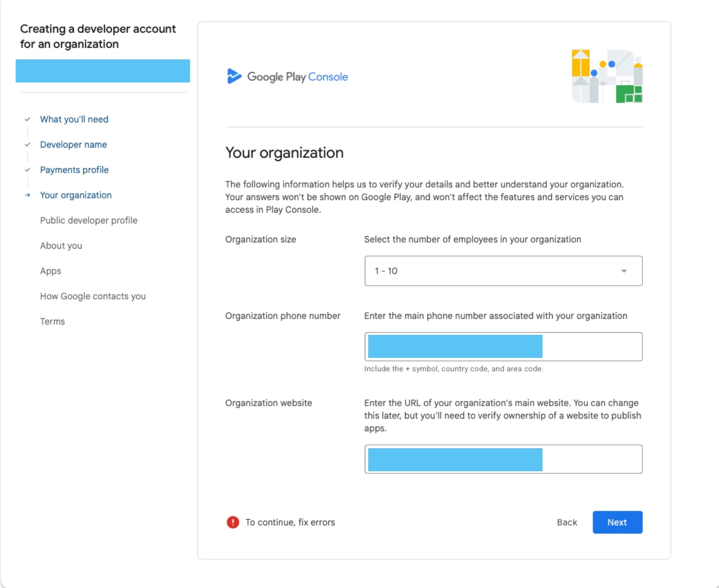Open the Apps section in the sidebar

[x=50, y=271]
